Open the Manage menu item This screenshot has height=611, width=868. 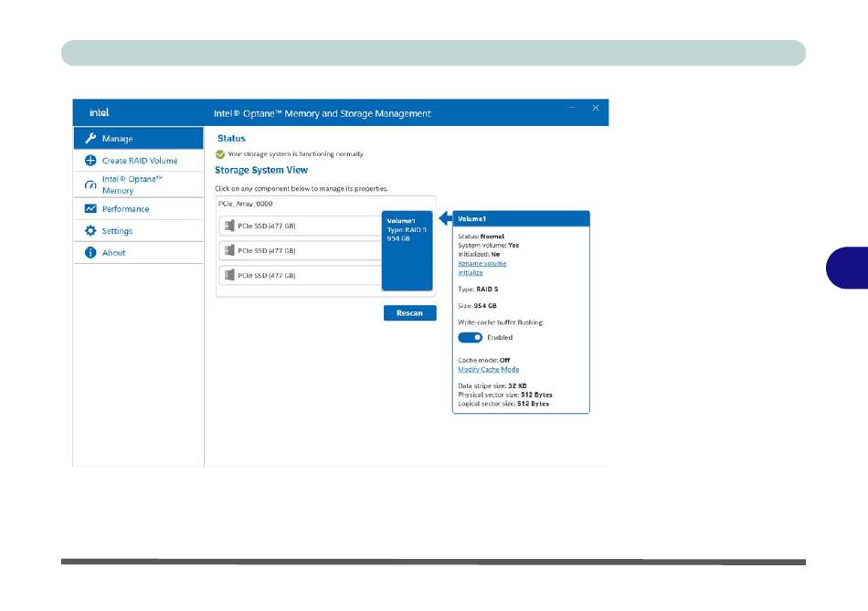pyautogui.click(x=138, y=138)
